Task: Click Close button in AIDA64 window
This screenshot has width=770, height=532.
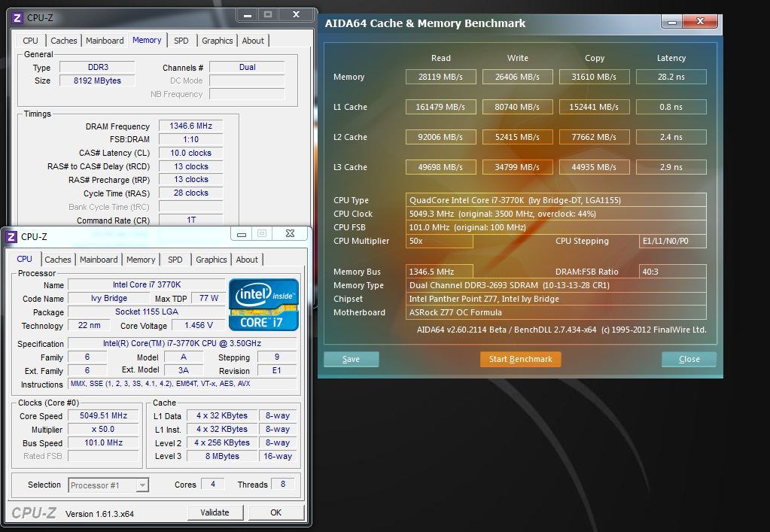Action: (689, 359)
